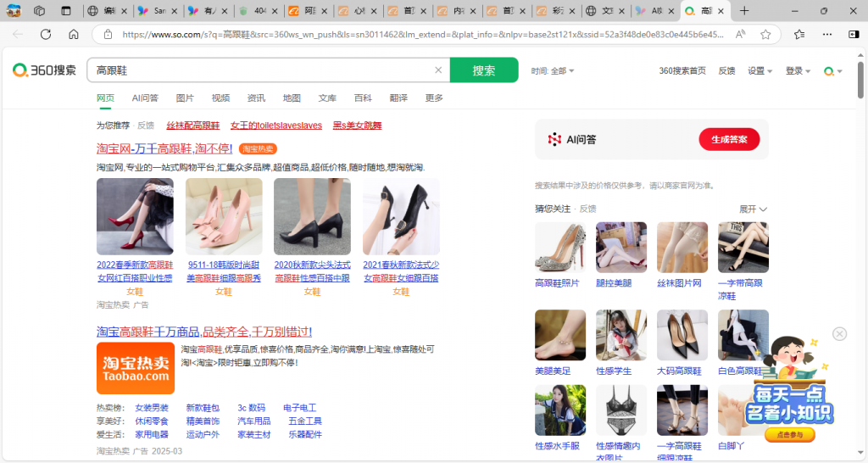
Task: Open the 时间: 全部 filter dropdown
Action: tap(553, 71)
